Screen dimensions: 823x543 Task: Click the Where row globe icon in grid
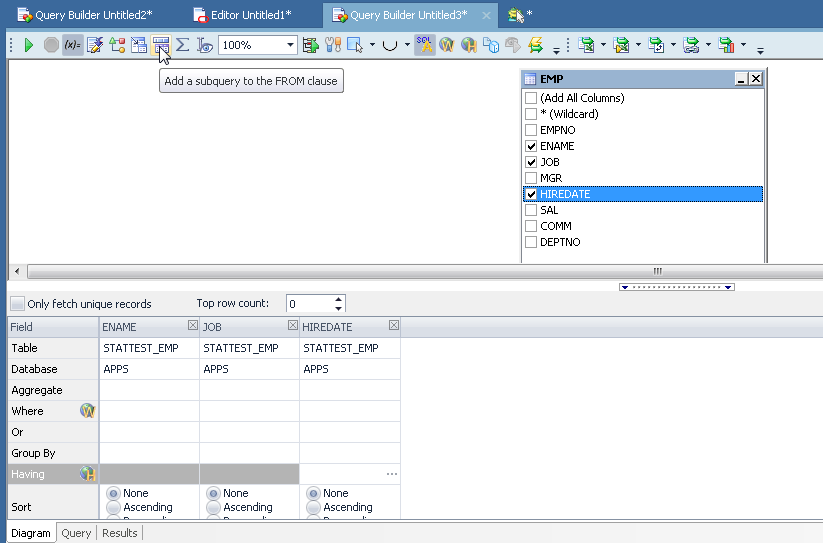coord(87,411)
